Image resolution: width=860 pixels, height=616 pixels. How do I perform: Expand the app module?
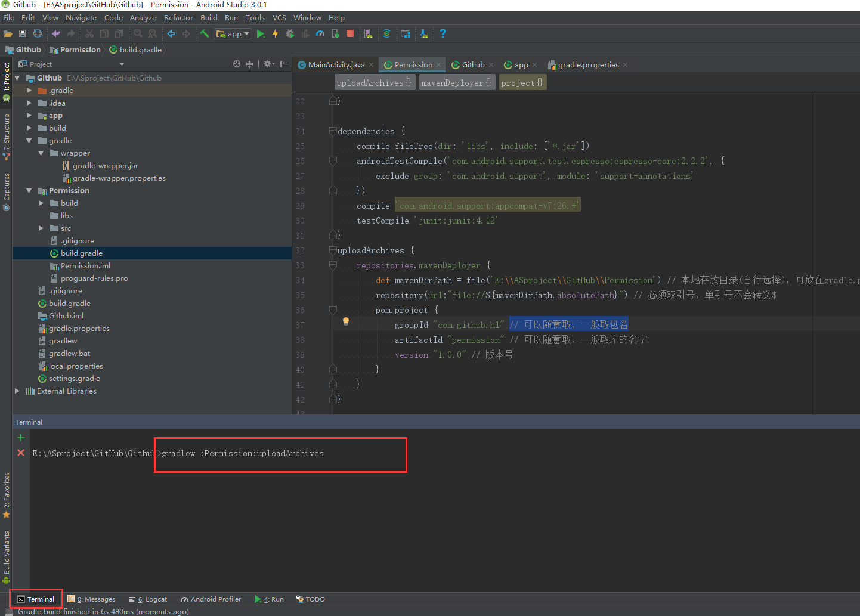coord(29,116)
